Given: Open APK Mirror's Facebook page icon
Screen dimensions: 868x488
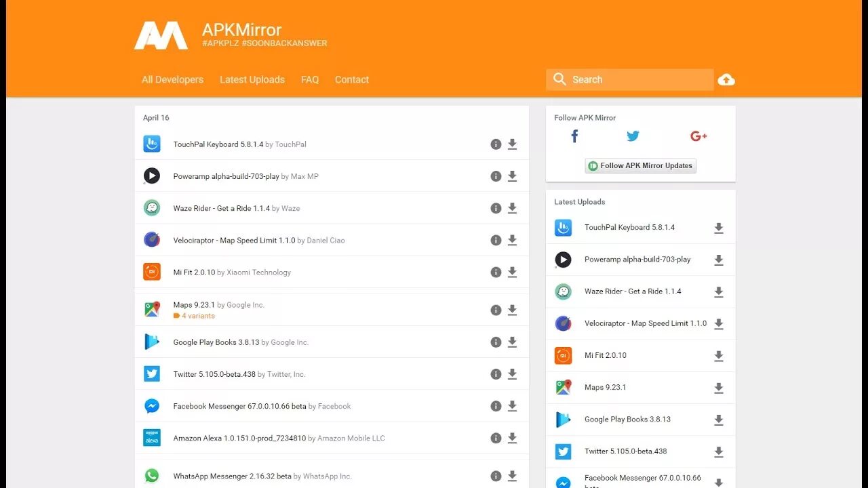Looking at the screenshot, I should [574, 136].
